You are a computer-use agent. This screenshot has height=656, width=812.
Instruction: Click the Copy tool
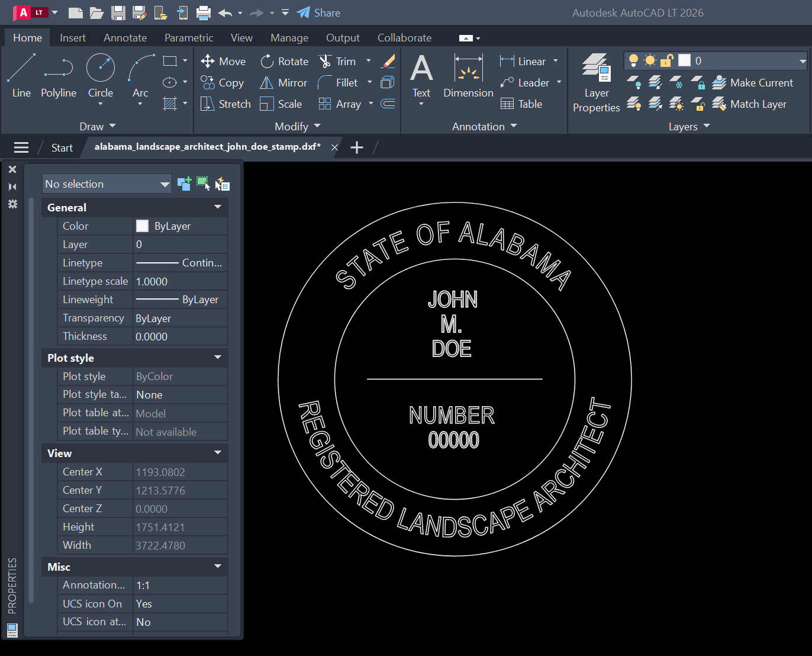point(222,82)
